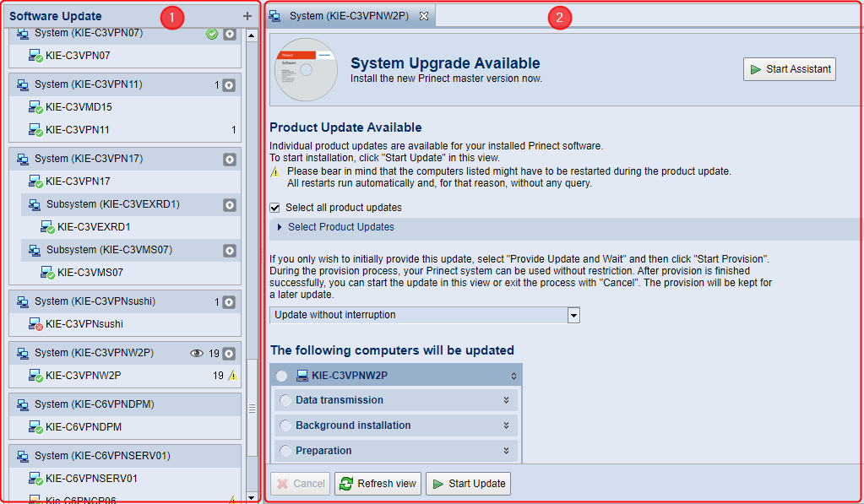864x504 pixels.
Task: Click the update arrow icon for System KIE-C3VPN11
Action: pyautogui.click(x=228, y=84)
